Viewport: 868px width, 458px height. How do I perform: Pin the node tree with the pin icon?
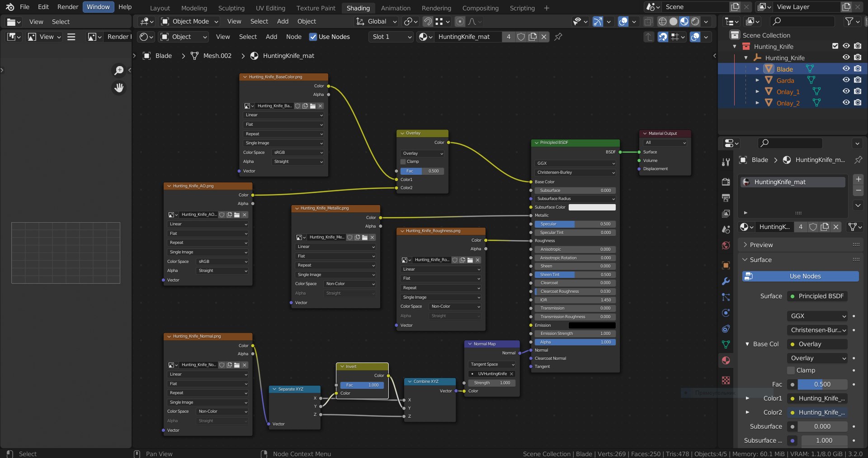coord(558,37)
